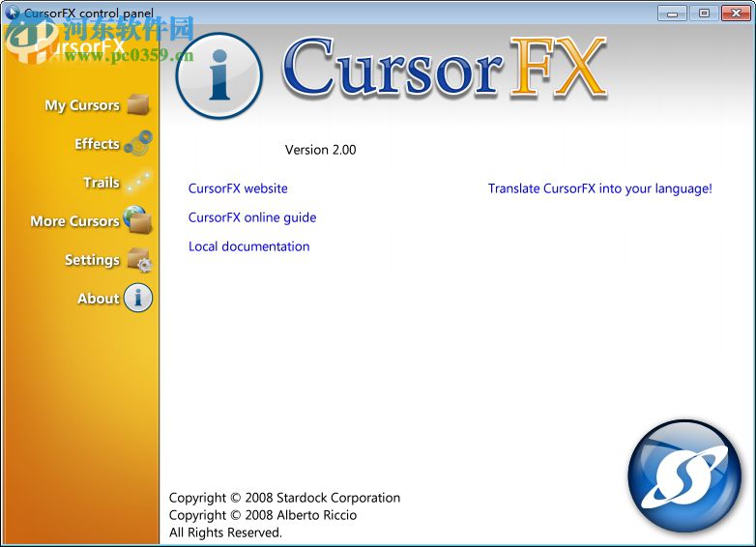
Task: Click the large blue info circle icon
Action: click(x=219, y=75)
